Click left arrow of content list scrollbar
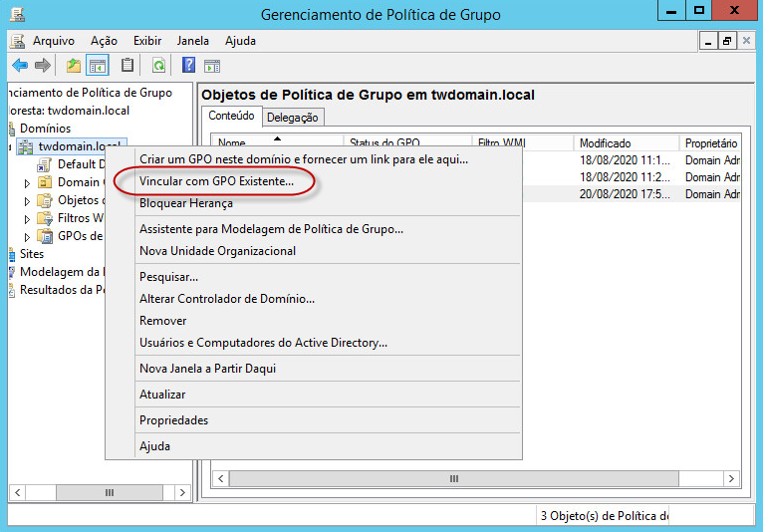Viewport: 763px width, 532px height. tap(221, 478)
